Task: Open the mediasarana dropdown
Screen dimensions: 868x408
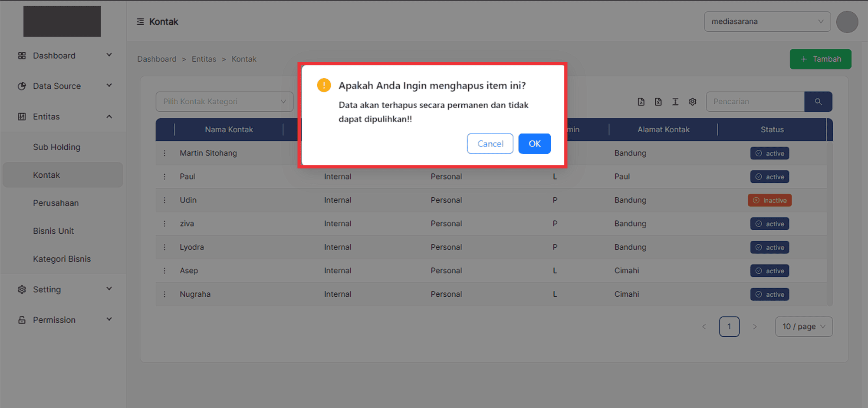Action: [x=767, y=22]
